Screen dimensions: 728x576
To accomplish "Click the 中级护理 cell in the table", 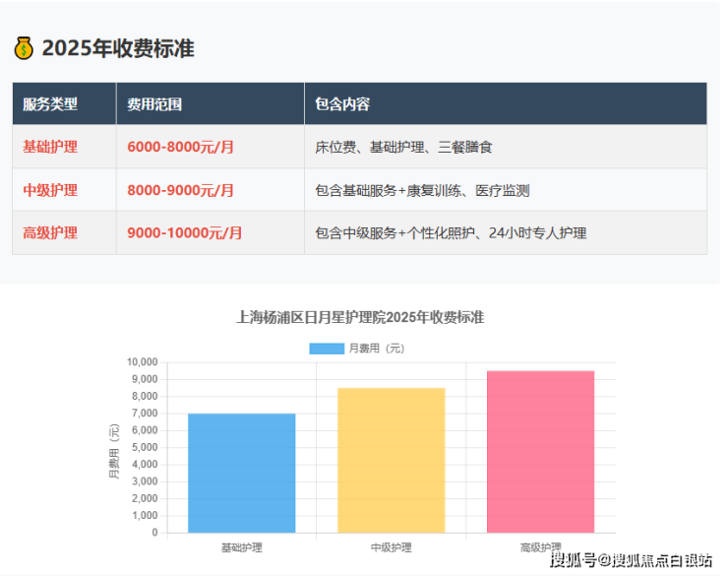I will [50, 190].
